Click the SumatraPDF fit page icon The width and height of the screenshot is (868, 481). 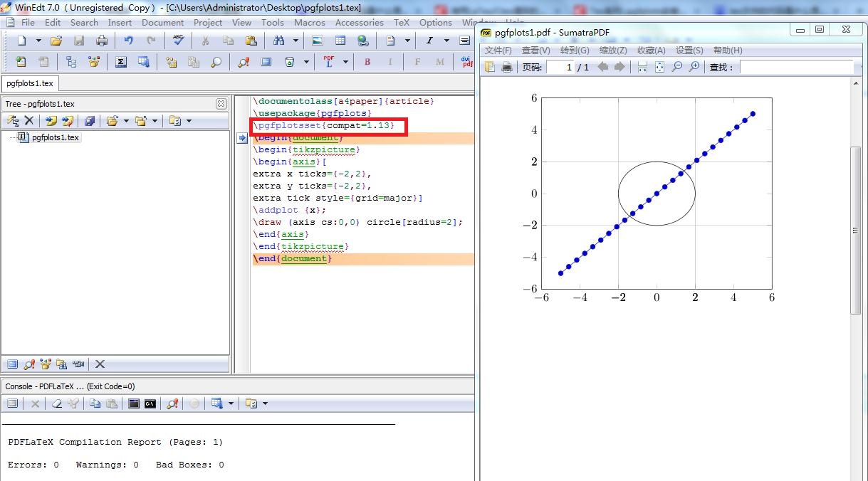[x=659, y=67]
